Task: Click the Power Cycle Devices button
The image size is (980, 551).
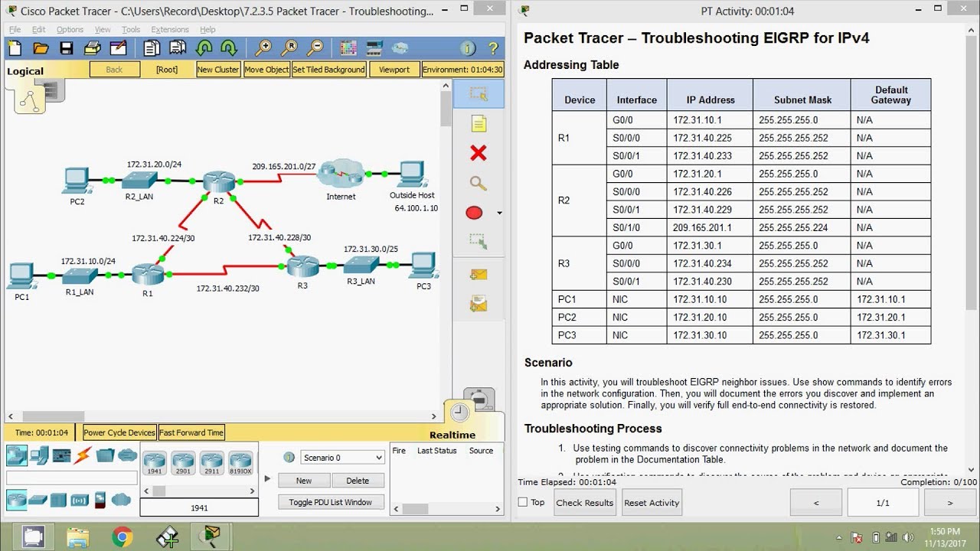Action: [x=119, y=432]
